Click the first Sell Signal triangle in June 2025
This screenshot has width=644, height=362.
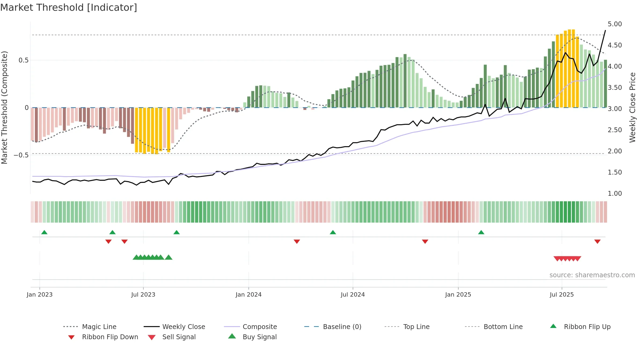coord(557,259)
